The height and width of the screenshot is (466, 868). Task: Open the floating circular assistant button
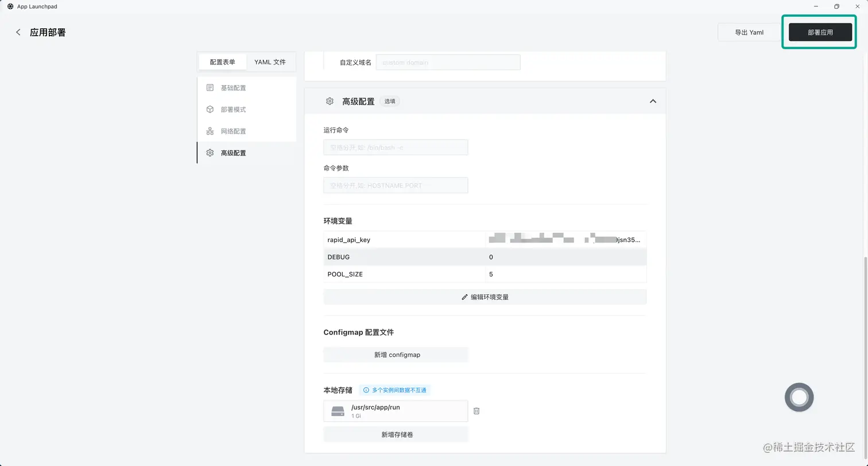799,397
